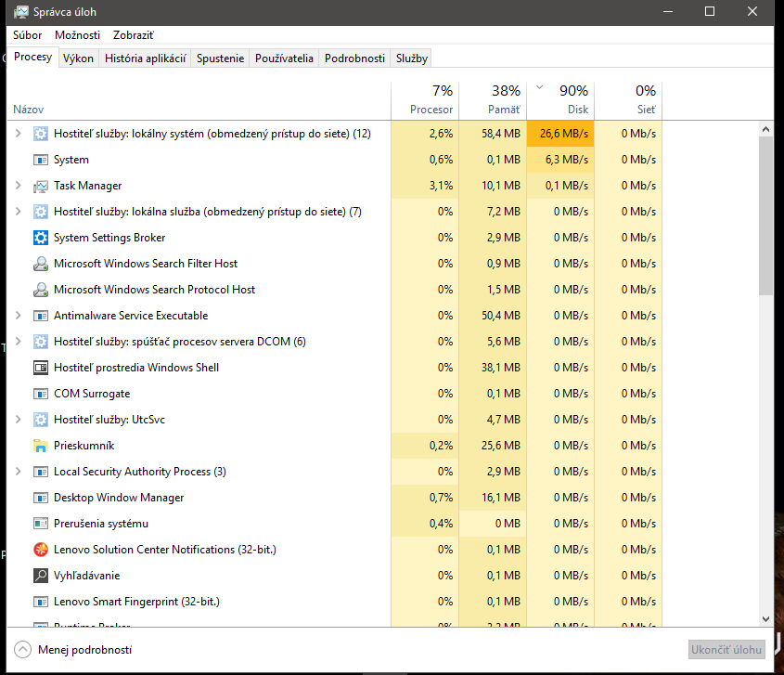Expand Hostiteľ služby: lokálny systém (12) group
This screenshot has width=784, height=675.
click(x=18, y=134)
